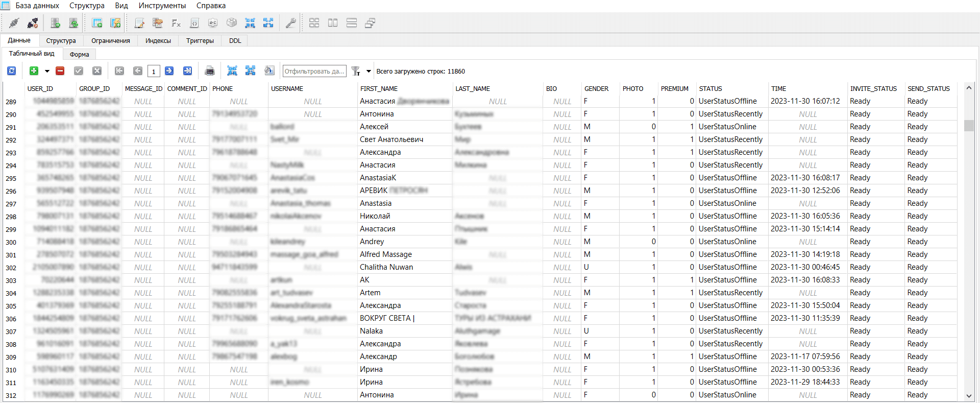Viewport: 980px width, 403px height.
Task: Click the FIRST_NAME column header
Action: [379, 88]
